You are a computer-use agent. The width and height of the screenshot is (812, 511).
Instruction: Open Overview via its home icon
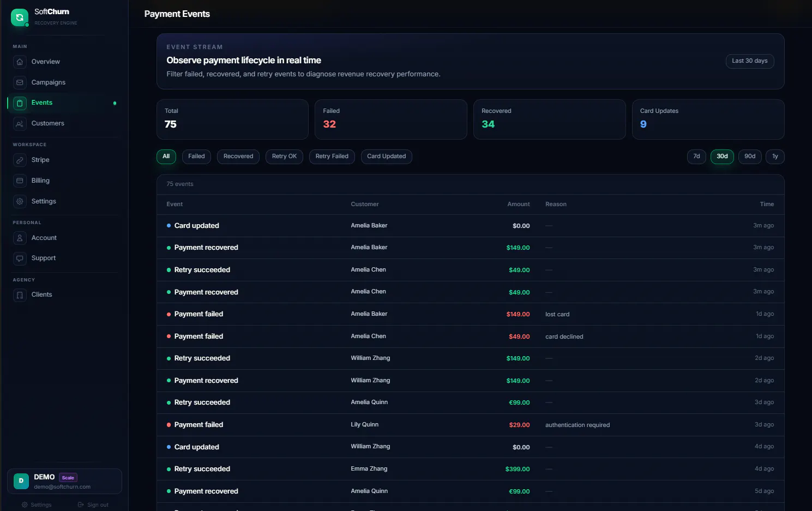click(20, 62)
